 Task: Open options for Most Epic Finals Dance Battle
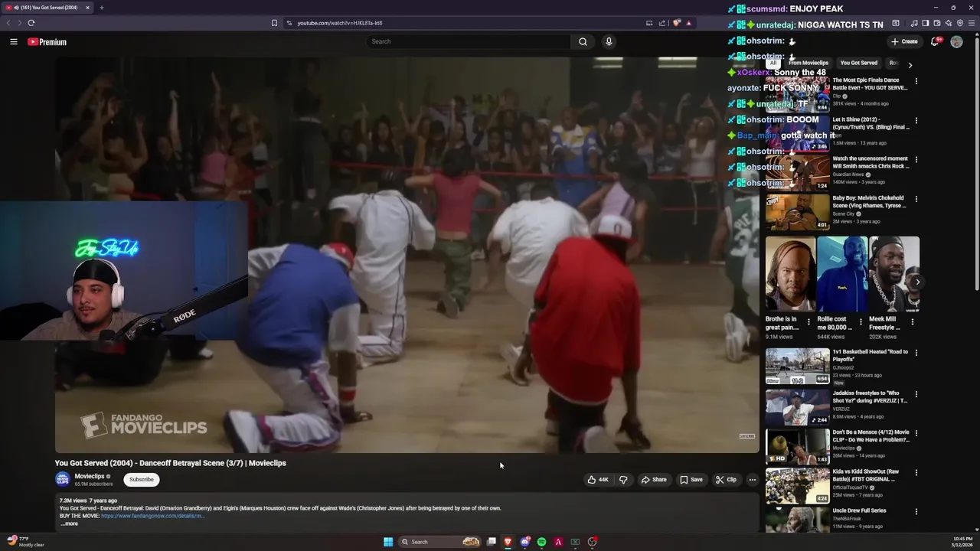point(916,81)
